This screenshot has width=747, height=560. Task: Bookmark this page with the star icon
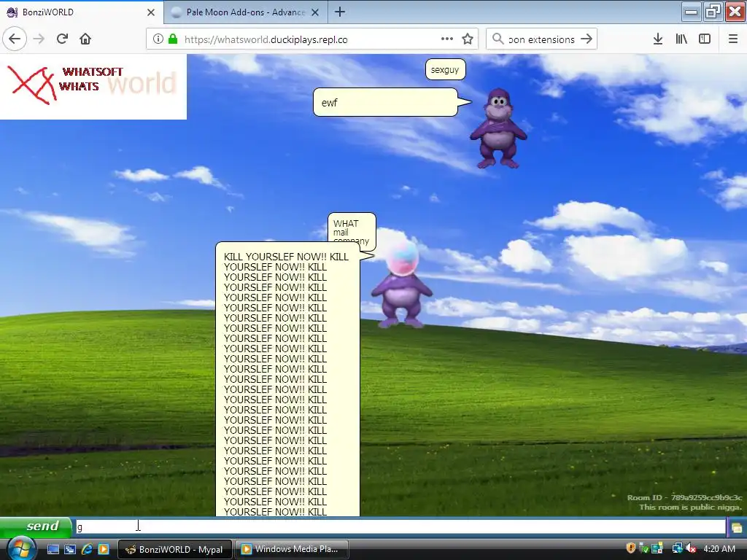point(468,39)
